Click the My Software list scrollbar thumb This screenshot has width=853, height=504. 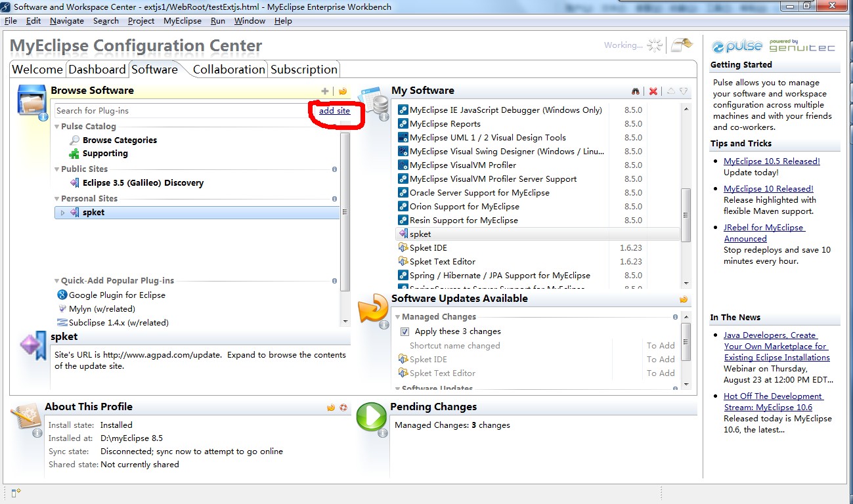[686, 215]
